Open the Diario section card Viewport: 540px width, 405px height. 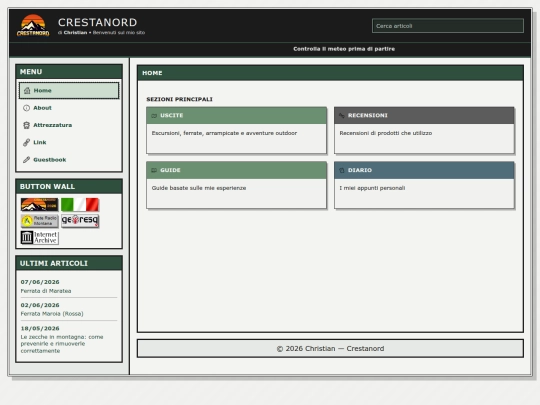click(x=424, y=185)
